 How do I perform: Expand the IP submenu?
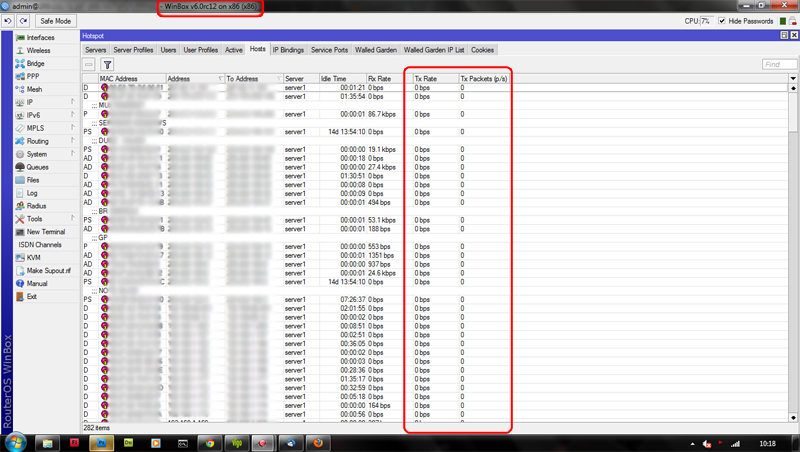(30, 102)
